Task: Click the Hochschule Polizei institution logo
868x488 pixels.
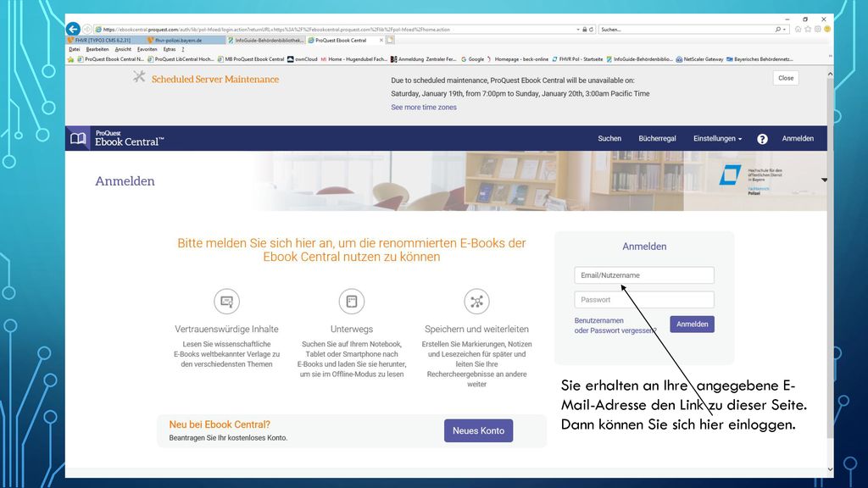Action: click(x=751, y=180)
